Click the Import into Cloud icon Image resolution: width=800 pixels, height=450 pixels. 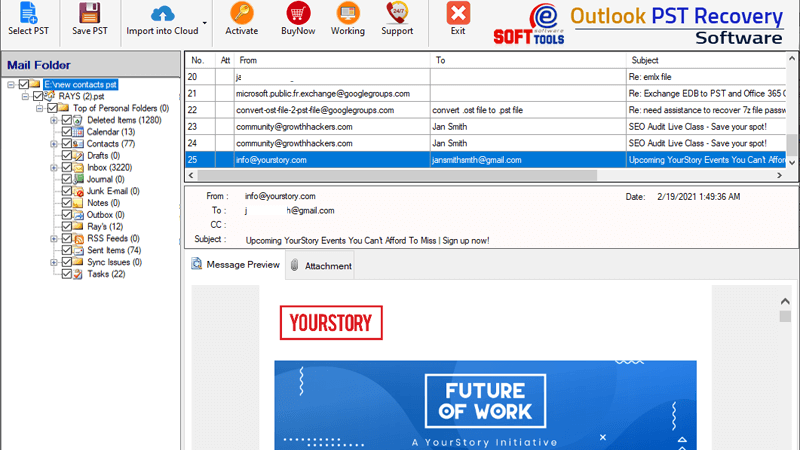[x=161, y=13]
